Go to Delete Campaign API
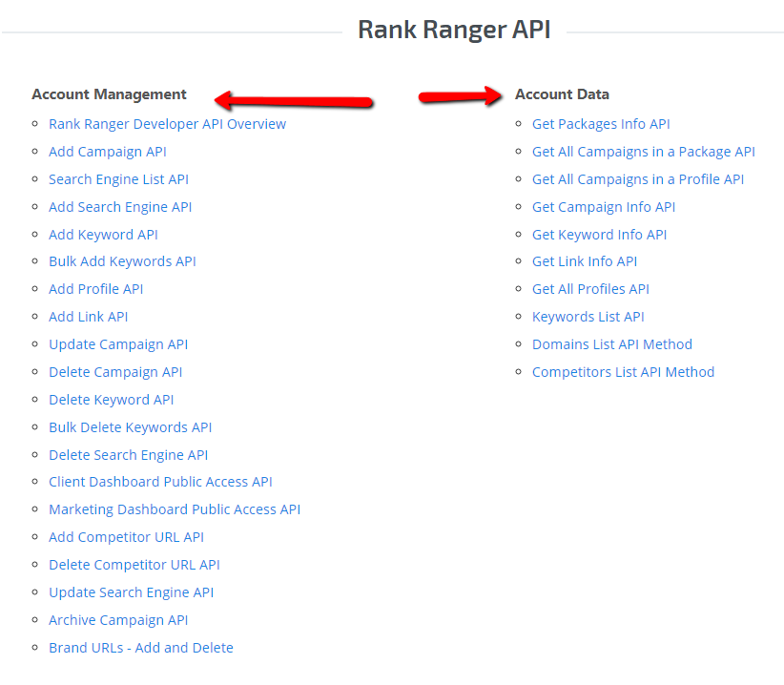 point(115,372)
